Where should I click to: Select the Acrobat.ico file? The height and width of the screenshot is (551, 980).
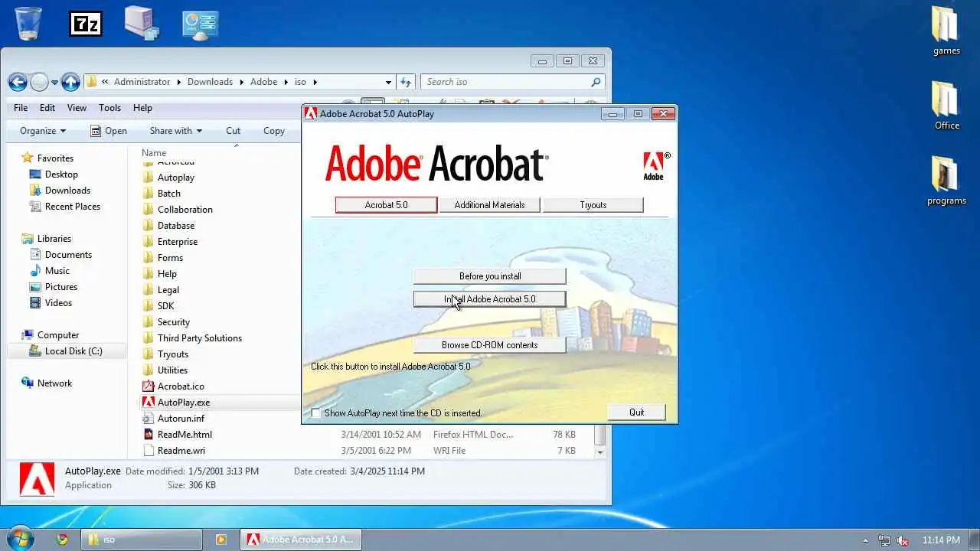[173, 386]
